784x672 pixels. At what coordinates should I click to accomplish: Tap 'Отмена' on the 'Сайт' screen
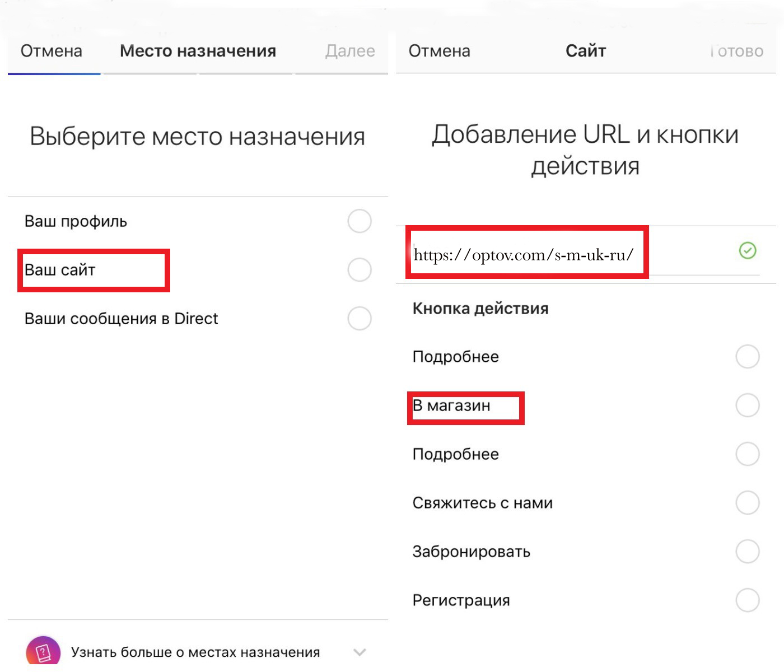[440, 51]
